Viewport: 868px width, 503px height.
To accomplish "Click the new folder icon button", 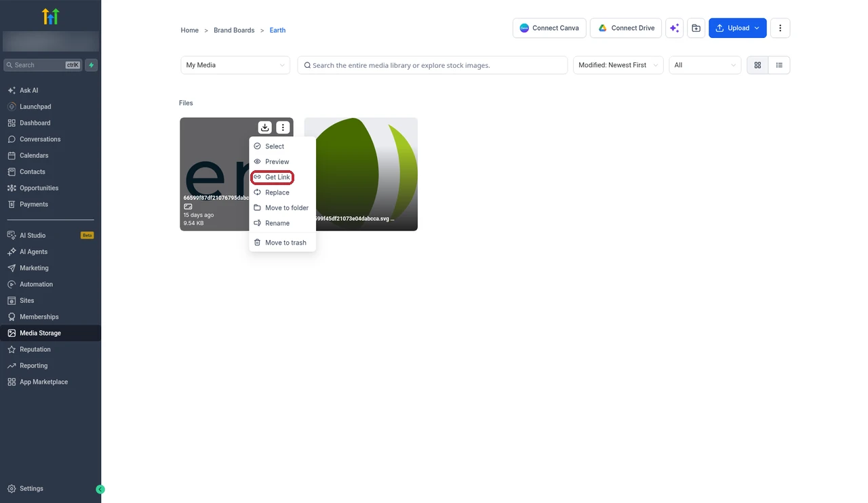I will point(696,28).
